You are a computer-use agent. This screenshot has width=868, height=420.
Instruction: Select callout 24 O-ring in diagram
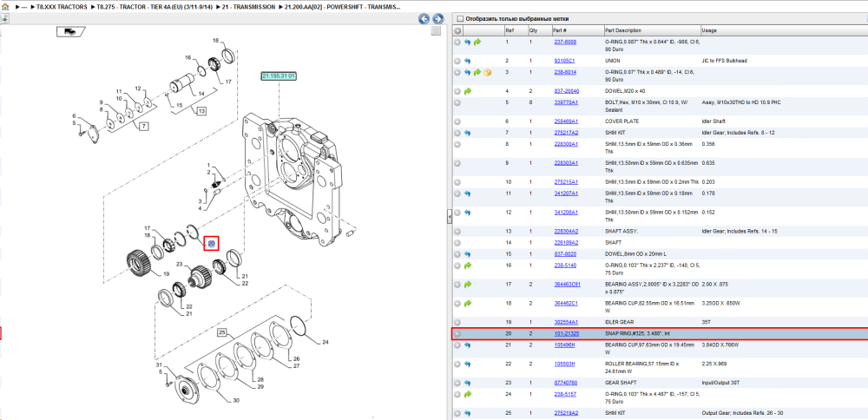(x=326, y=343)
